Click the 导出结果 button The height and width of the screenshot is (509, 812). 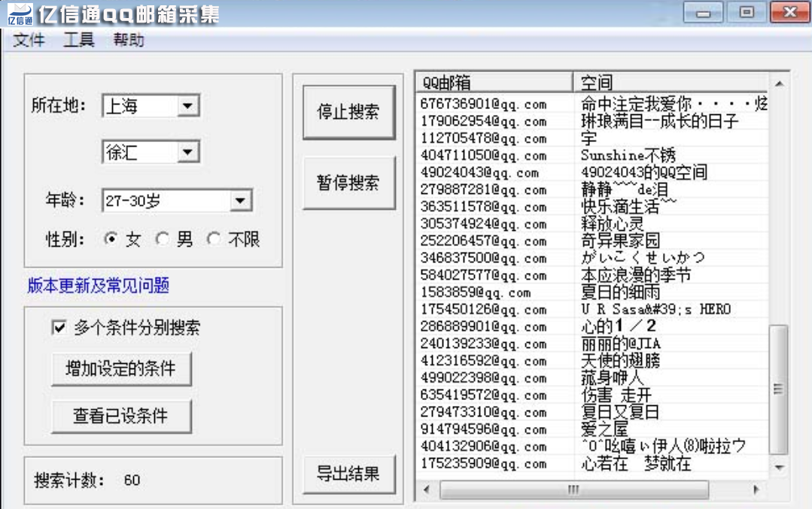pyautogui.click(x=348, y=474)
